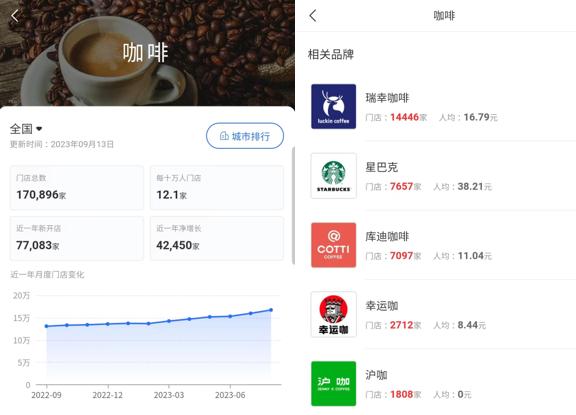Open the green 沪咖 brand logo
This screenshot has width=576, height=415.
[x=334, y=383]
